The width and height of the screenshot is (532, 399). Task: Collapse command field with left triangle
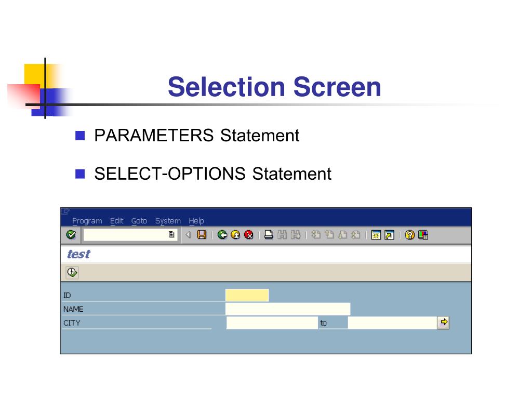point(188,235)
